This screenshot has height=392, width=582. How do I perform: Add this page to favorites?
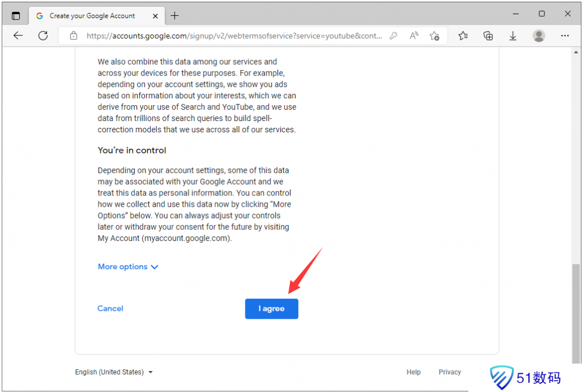coord(435,36)
